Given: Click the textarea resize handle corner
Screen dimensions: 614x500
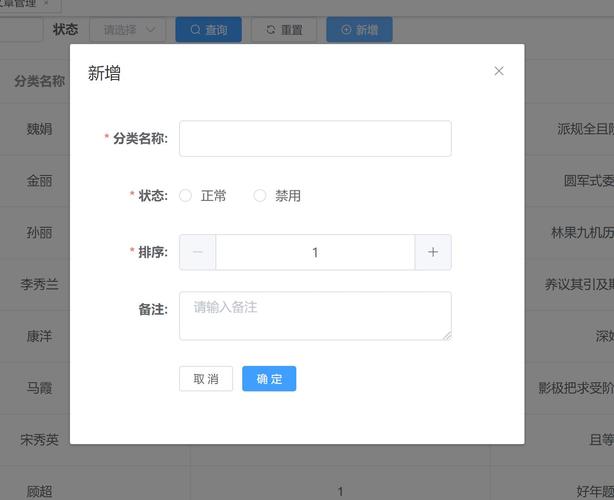Looking at the screenshot, I should (x=447, y=336).
